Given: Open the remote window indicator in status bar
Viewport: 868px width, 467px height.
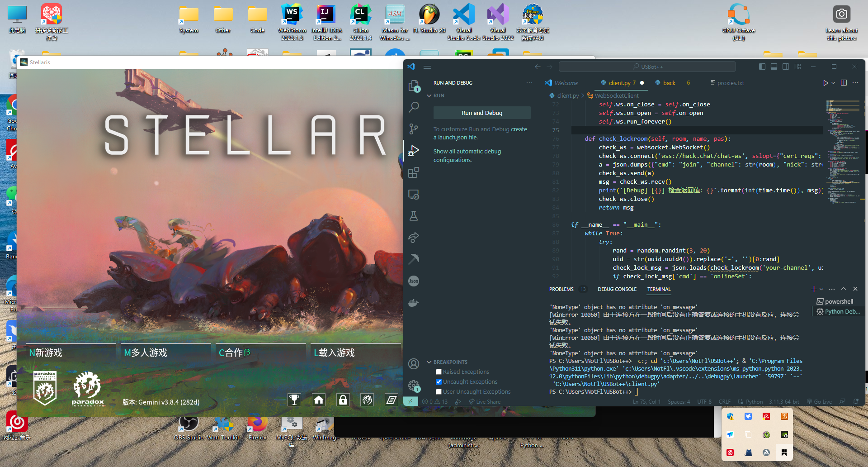Looking at the screenshot, I should click(410, 401).
